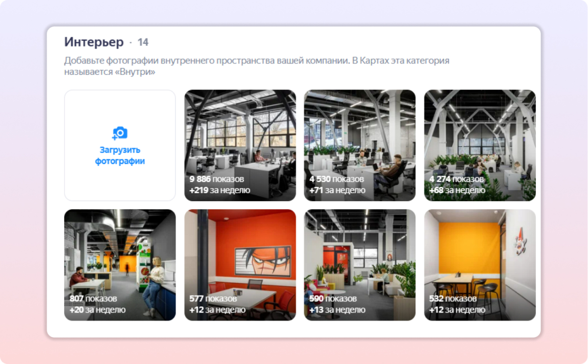Select the cartoon face artwork on the orange wall
Image resolution: width=588 pixels, height=364 pixels.
[263, 261]
